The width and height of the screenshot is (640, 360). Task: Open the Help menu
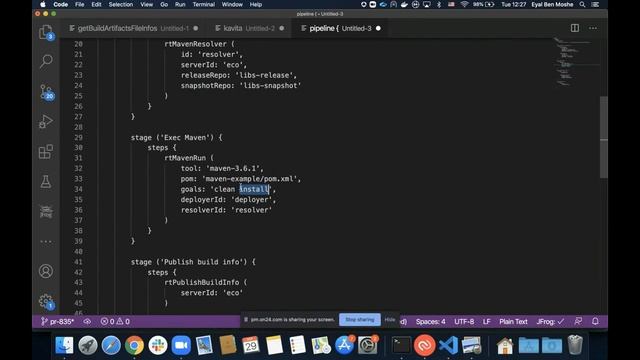(x=256, y=4)
